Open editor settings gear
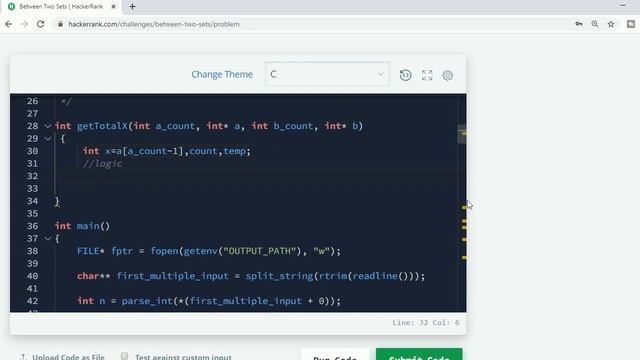Image resolution: width=640 pixels, height=360 pixels. coord(448,75)
